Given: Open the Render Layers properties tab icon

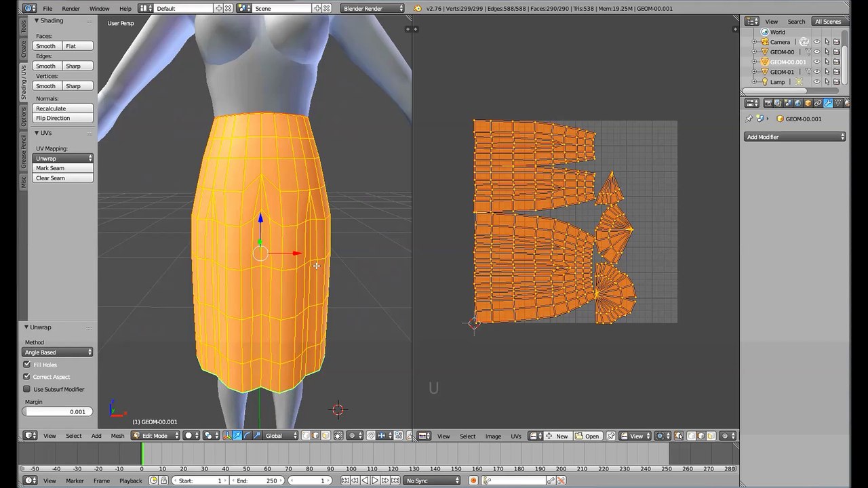Looking at the screenshot, I should point(778,103).
